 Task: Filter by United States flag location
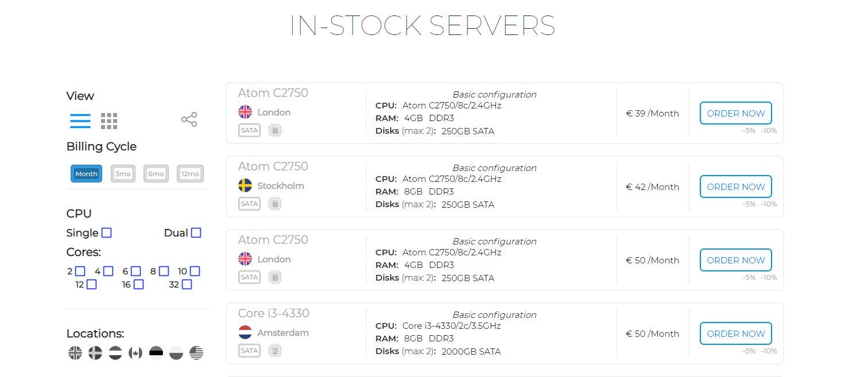[x=196, y=353]
